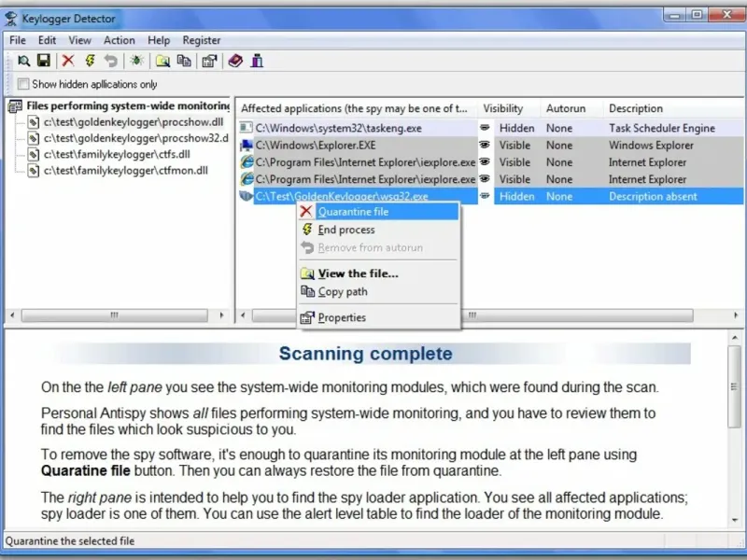Sort by Visibility column header
This screenshot has width=747, height=560.
tap(509, 108)
